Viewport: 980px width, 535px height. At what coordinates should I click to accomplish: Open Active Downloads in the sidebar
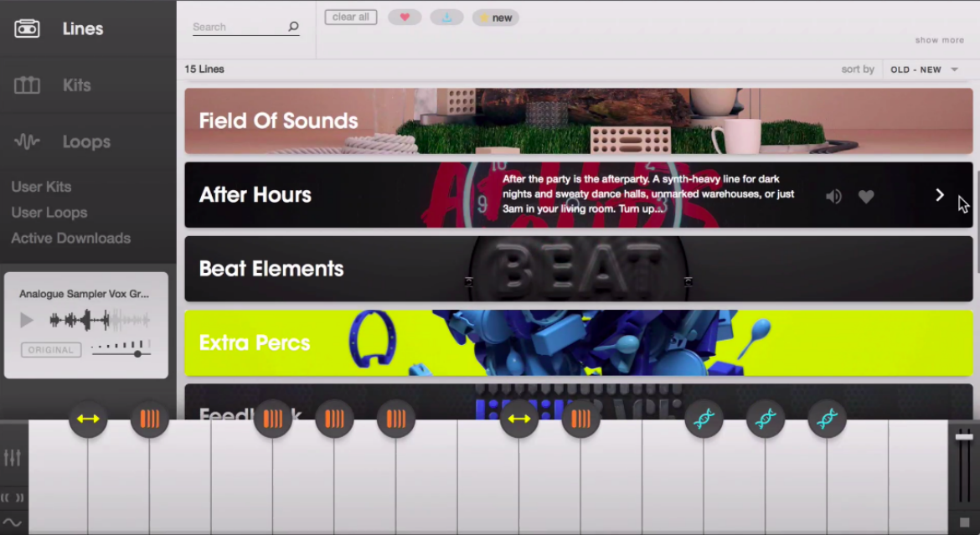coord(71,238)
